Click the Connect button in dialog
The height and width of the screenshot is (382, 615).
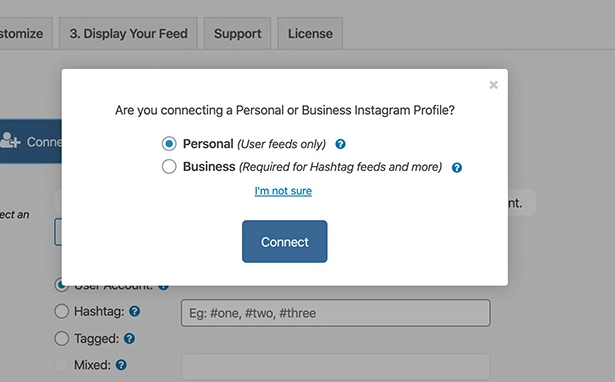285,242
